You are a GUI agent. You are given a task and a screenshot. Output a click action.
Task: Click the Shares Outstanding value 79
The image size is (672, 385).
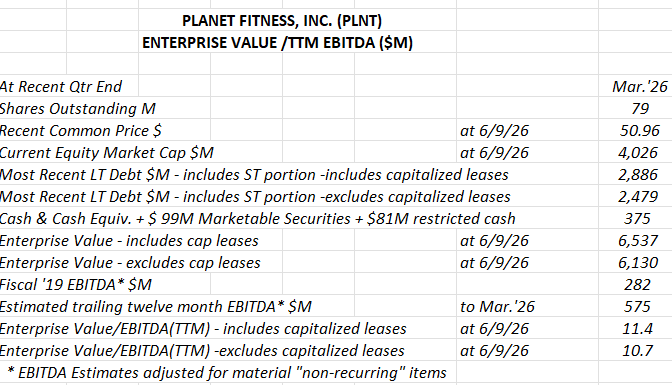pyautogui.click(x=640, y=108)
